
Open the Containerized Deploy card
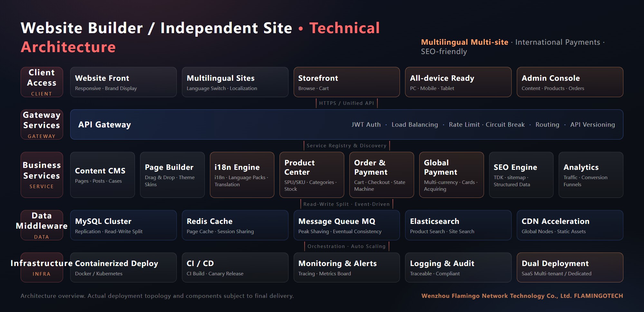click(123, 267)
